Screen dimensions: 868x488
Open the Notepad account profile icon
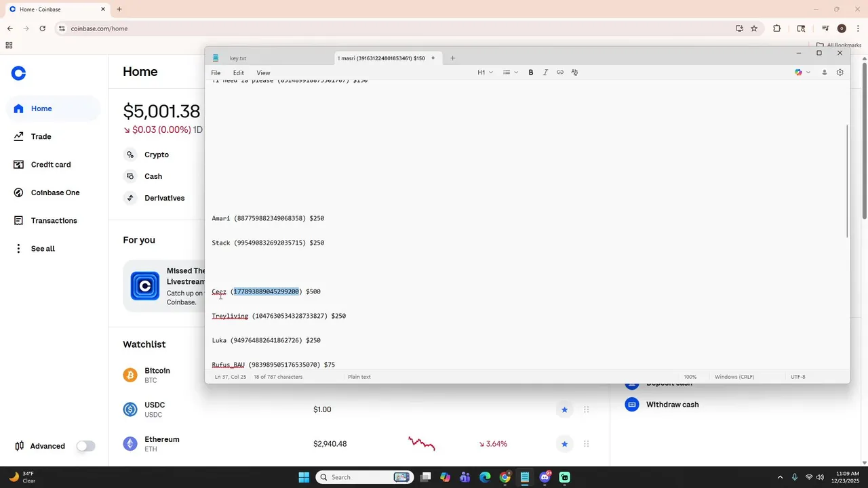click(825, 73)
